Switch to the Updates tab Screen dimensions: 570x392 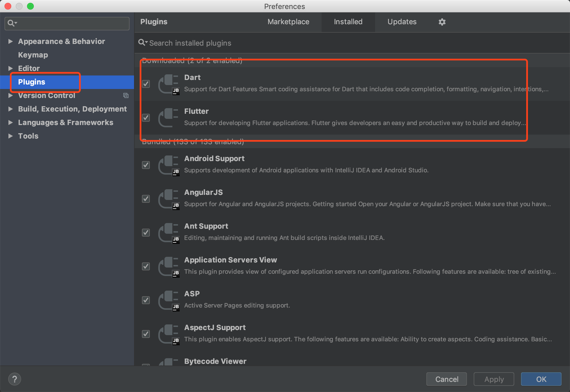click(402, 22)
